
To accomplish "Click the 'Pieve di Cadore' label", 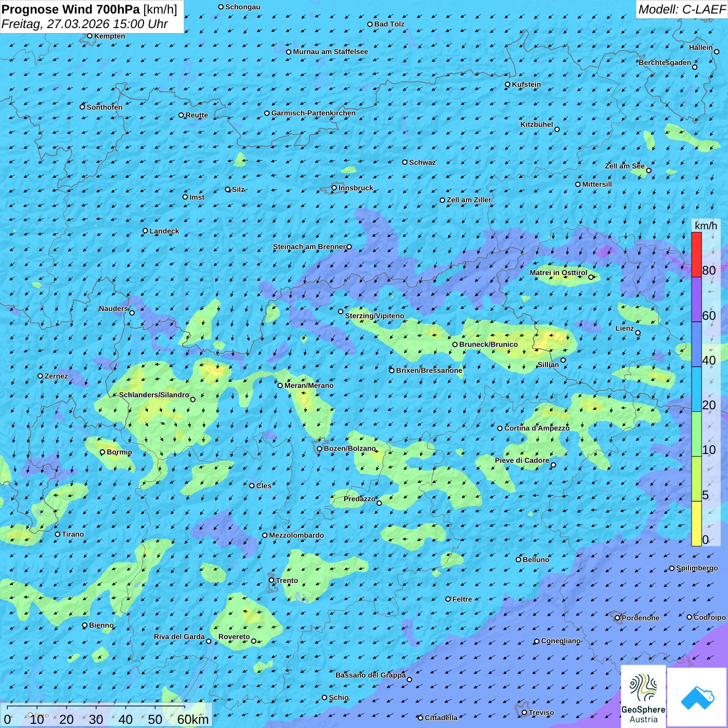I will (x=522, y=461).
